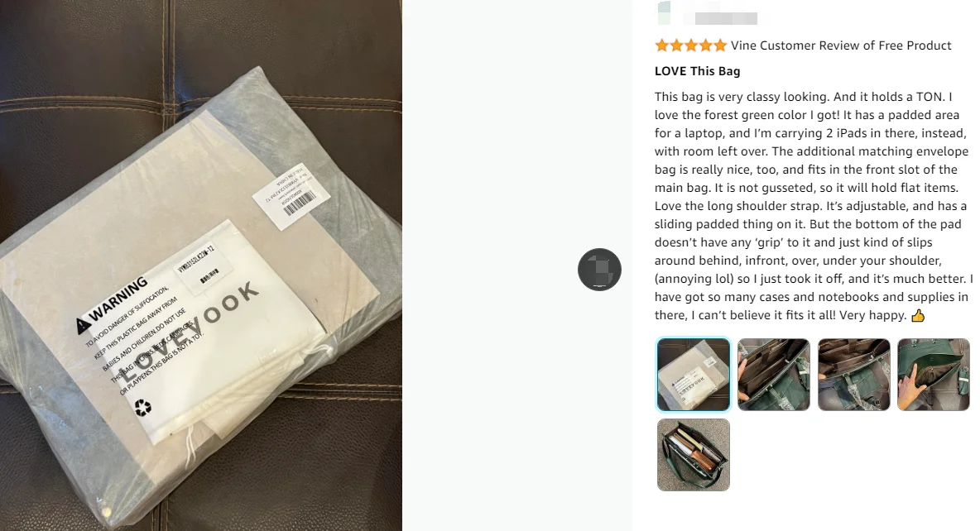The image size is (980, 531).
Task: Click the warning triangle icon on package
Action: (x=83, y=325)
